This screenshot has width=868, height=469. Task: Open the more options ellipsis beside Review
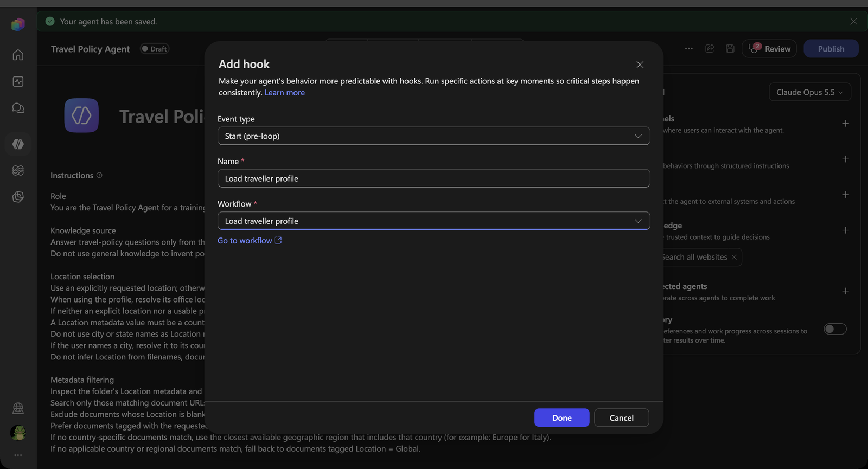pyautogui.click(x=688, y=48)
